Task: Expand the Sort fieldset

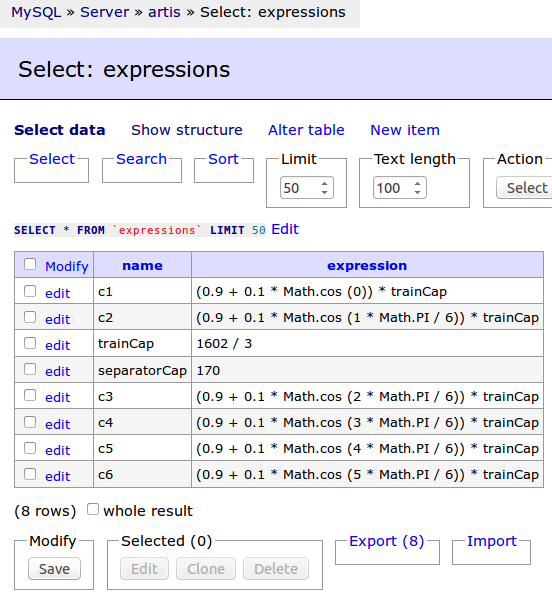Action: tap(223, 159)
